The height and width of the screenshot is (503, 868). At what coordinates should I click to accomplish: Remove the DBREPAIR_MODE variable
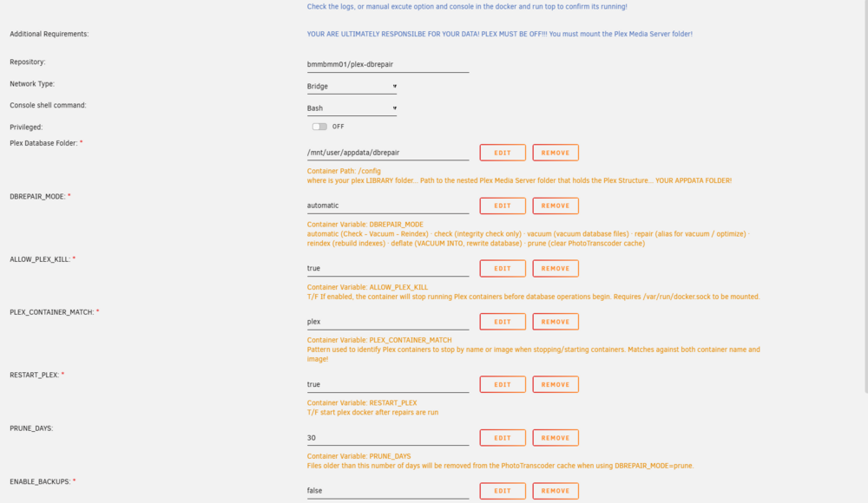pyautogui.click(x=556, y=206)
